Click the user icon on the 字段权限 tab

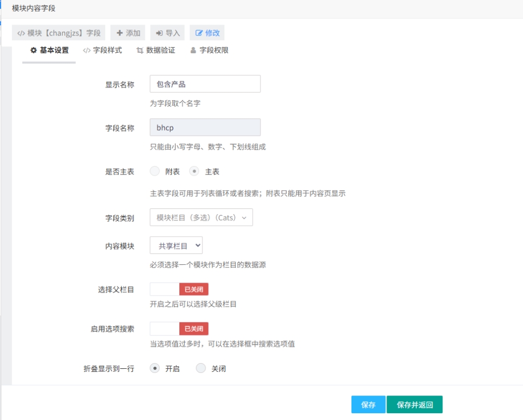(x=193, y=51)
